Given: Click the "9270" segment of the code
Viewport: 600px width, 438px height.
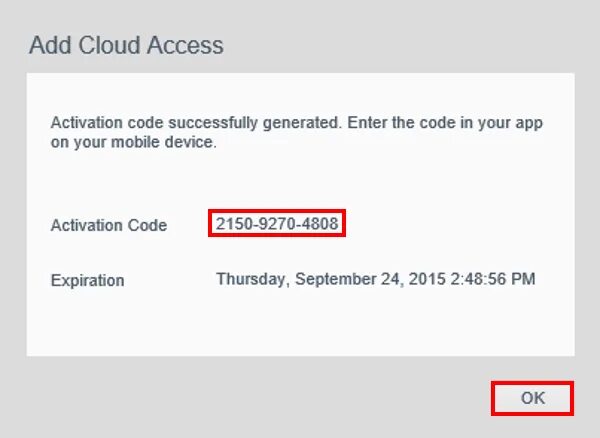Looking at the screenshot, I should pyautogui.click(x=277, y=224).
